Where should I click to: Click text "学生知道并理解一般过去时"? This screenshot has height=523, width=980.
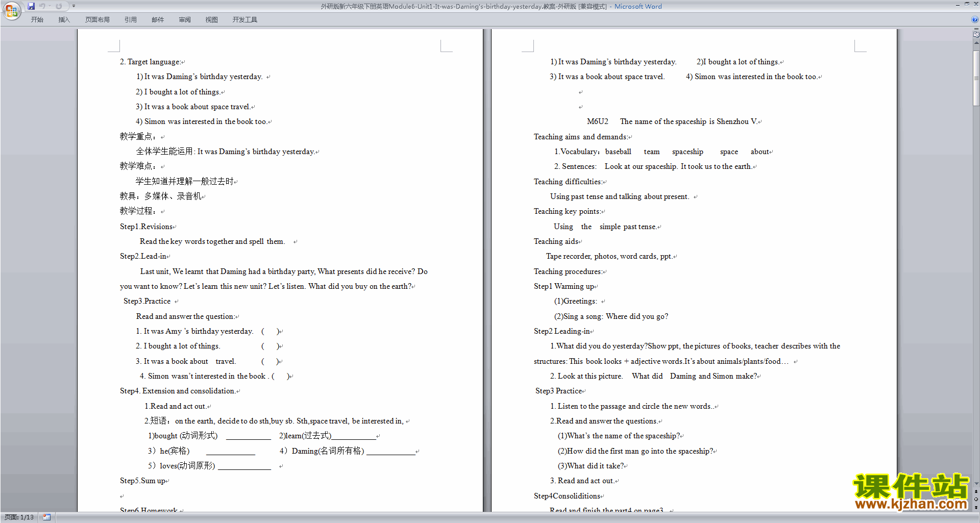[184, 181]
